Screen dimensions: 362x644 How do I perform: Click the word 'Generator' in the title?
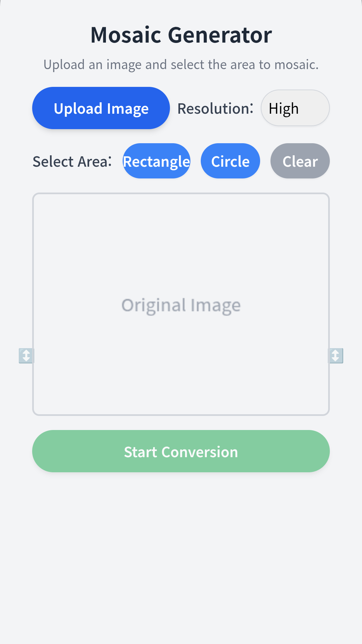point(220,35)
